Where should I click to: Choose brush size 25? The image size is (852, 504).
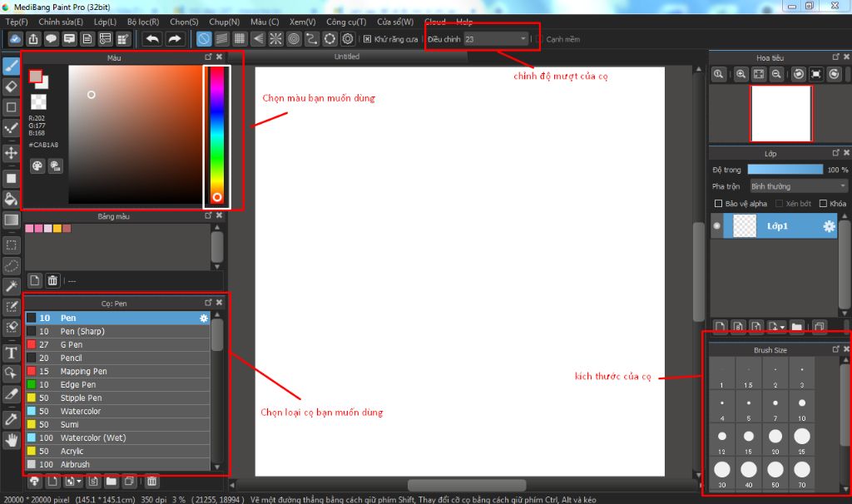coord(802,440)
